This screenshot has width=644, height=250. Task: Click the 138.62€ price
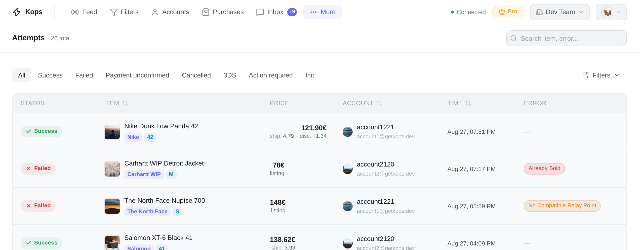click(283, 240)
